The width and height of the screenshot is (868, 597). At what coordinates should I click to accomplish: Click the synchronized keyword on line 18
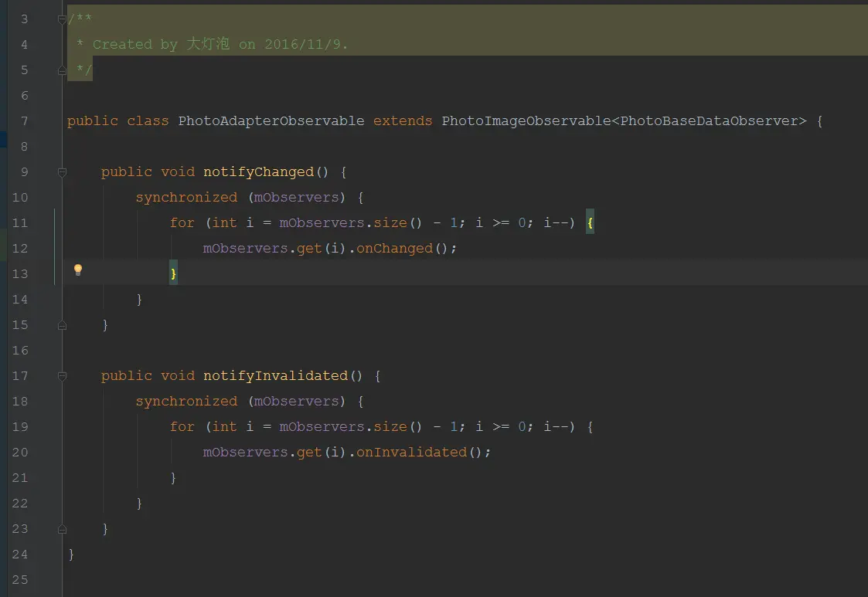coord(186,401)
